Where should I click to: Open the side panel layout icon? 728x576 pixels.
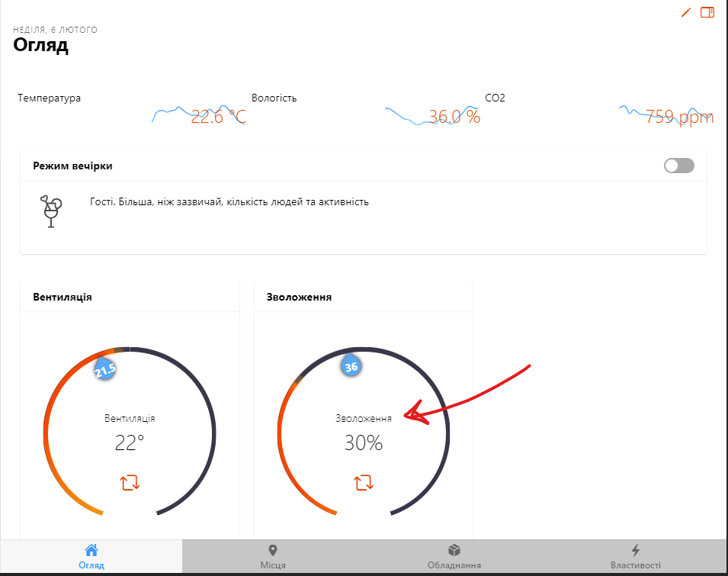(x=707, y=12)
